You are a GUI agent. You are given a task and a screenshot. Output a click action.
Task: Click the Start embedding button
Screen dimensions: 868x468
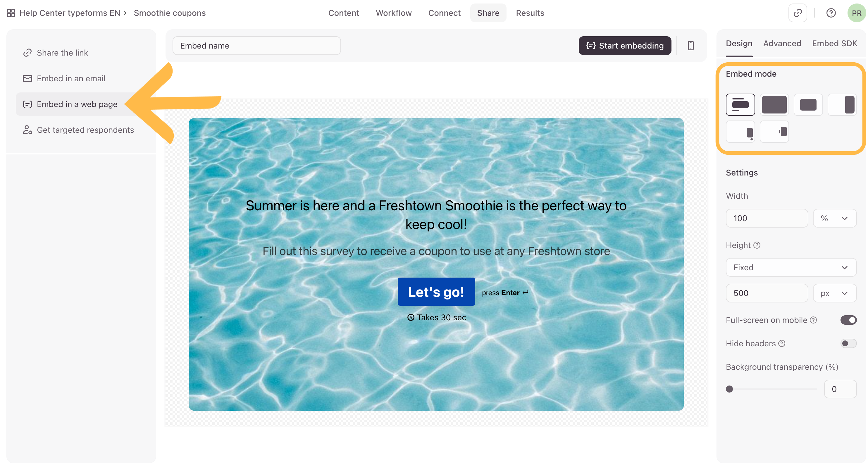tap(625, 46)
